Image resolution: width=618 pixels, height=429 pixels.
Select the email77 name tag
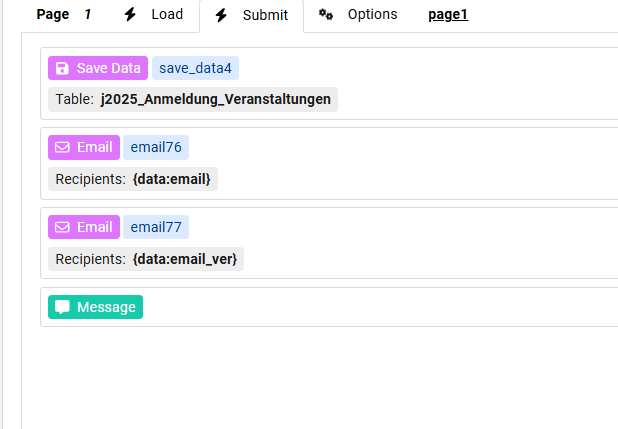coord(156,227)
